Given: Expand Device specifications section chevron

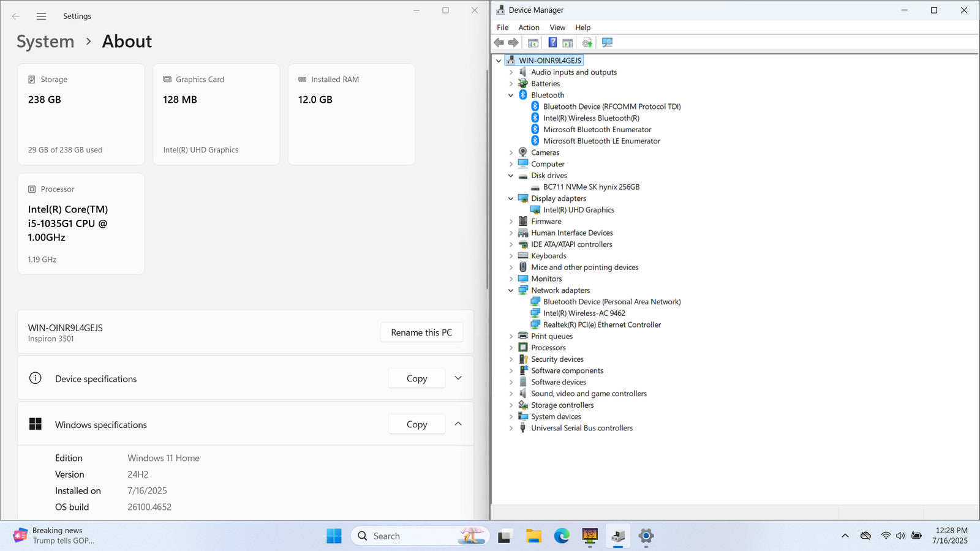Looking at the screenshot, I should point(458,378).
